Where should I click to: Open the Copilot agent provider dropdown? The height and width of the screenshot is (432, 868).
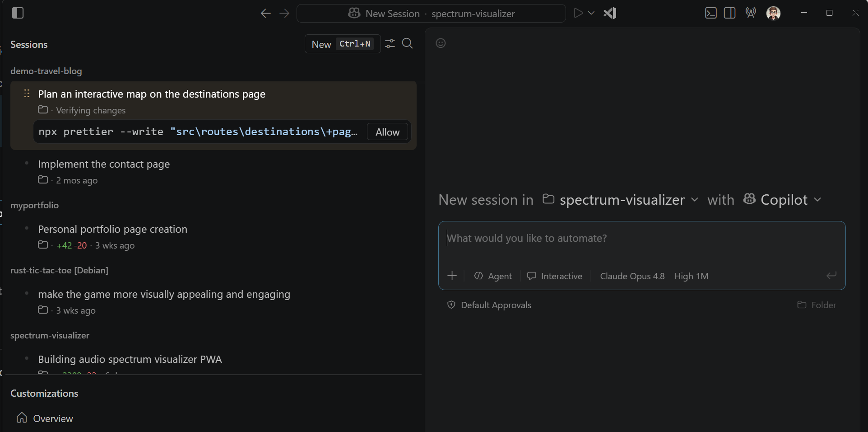click(782, 200)
